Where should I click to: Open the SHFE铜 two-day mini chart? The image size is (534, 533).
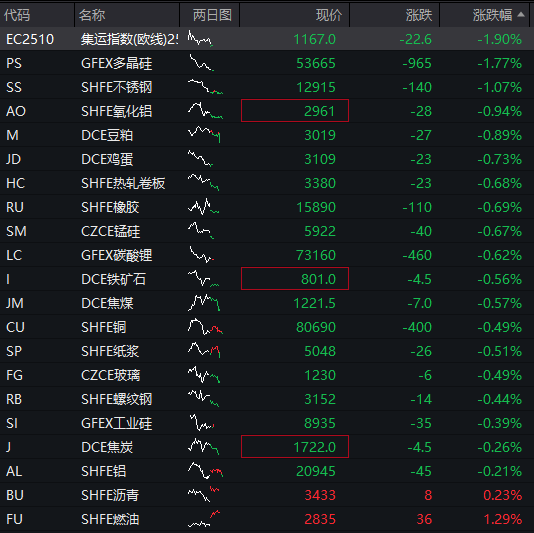[x=205, y=327]
